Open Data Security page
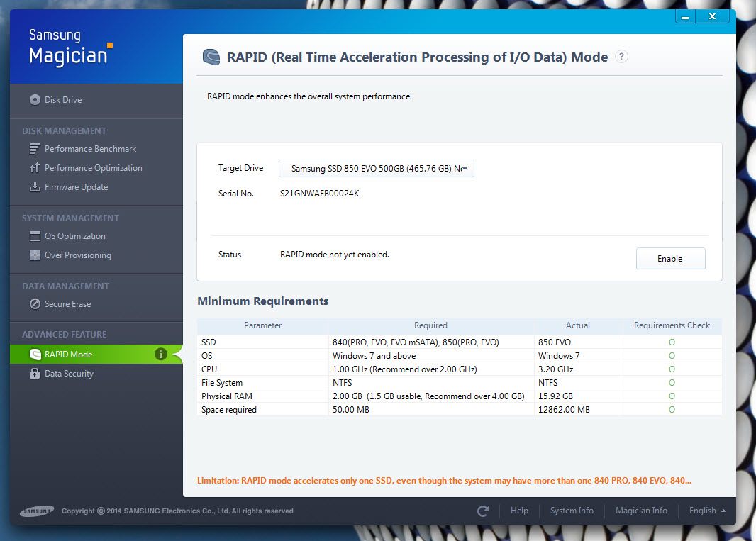Viewport: 756px width, 541px height. pos(70,374)
